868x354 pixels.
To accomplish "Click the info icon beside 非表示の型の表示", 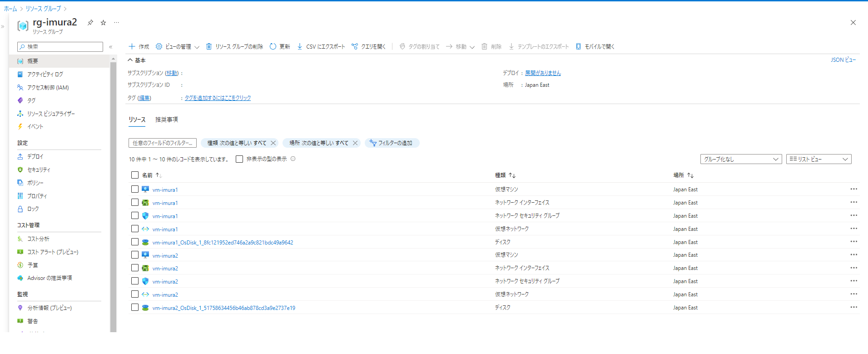I will tap(293, 159).
